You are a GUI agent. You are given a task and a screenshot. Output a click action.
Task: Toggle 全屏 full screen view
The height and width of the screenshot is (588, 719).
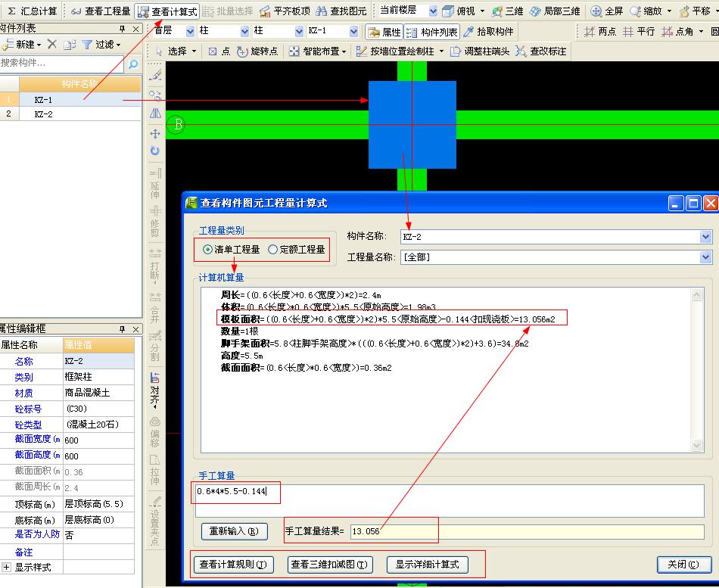click(x=606, y=11)
